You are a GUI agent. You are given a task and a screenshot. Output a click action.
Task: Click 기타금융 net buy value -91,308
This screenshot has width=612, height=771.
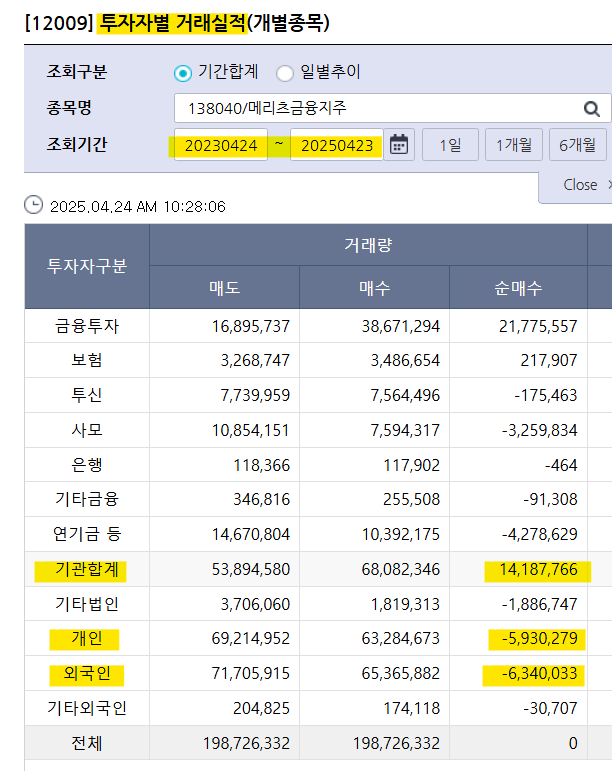(551, 499)
